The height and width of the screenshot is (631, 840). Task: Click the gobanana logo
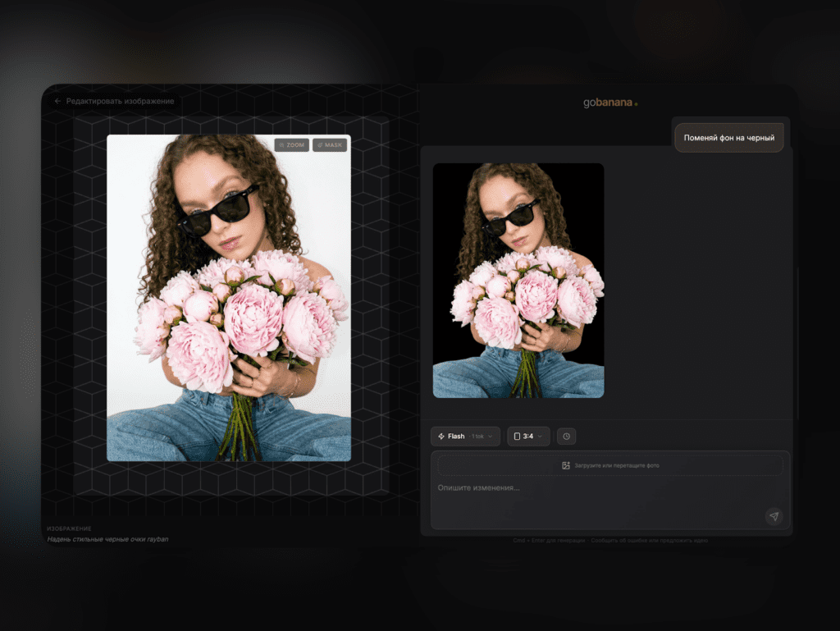click(609, 103)
